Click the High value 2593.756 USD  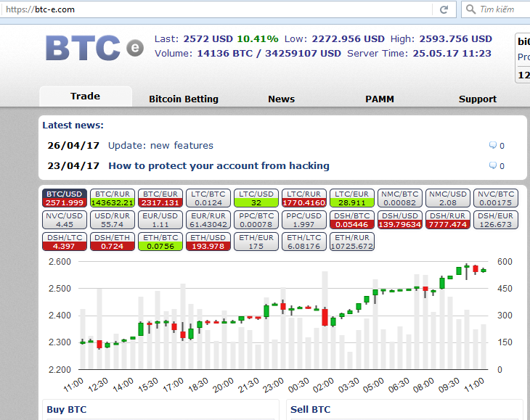[x=456, y=39]
